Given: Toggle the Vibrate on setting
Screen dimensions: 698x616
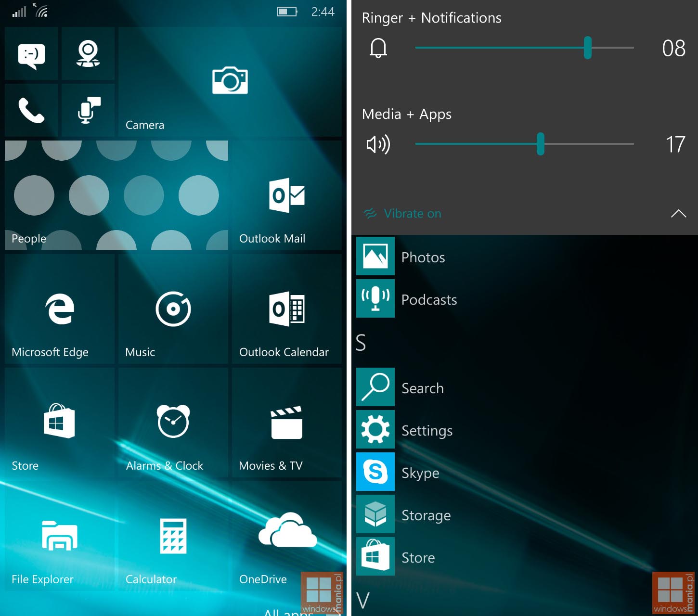Looking at the screenshot, I should [402, 213].
